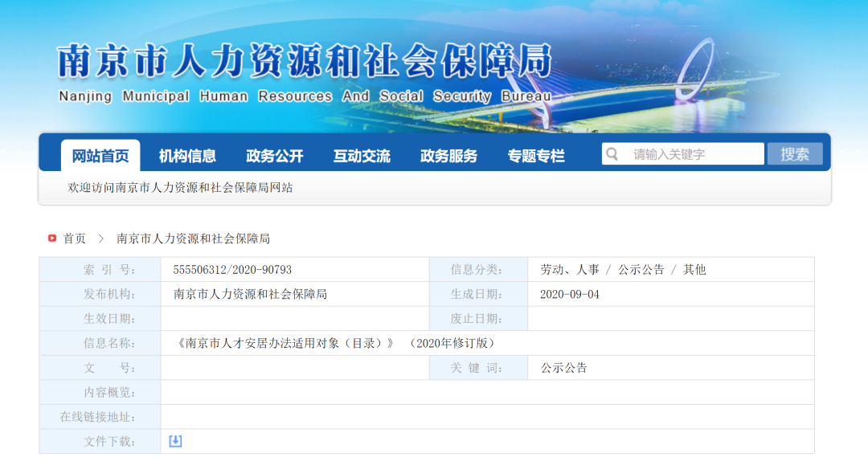Click the file download icon
Screen dimensions: 868x461
click(175, 441)
